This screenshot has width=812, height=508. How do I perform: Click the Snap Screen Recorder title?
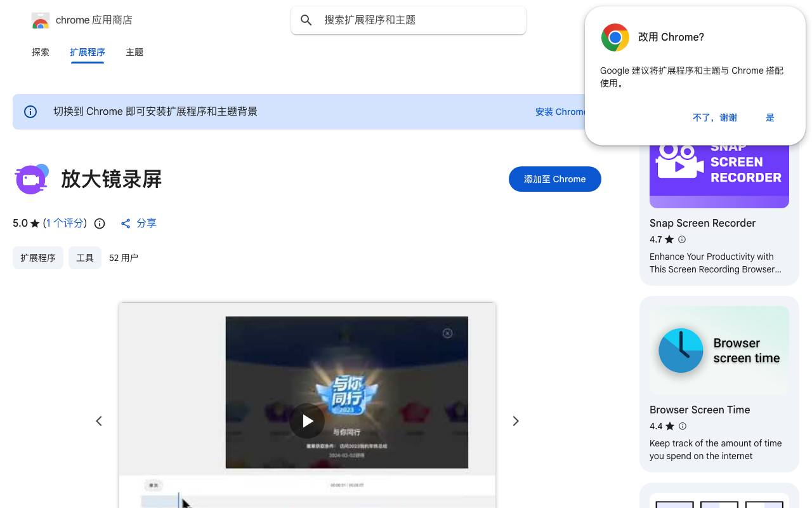point(702,224)
